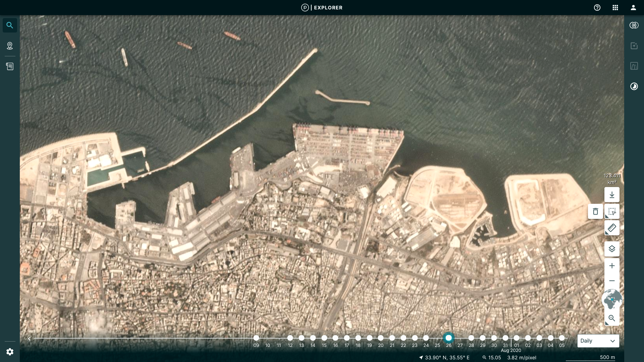Open the saved imagery notebook panel

[x=10, y=66]
